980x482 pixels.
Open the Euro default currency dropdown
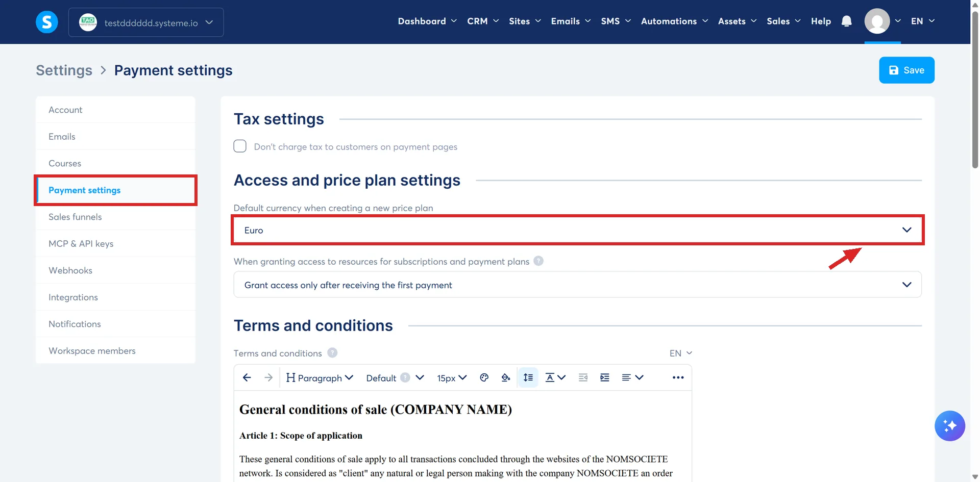click(x=577, y=230)
